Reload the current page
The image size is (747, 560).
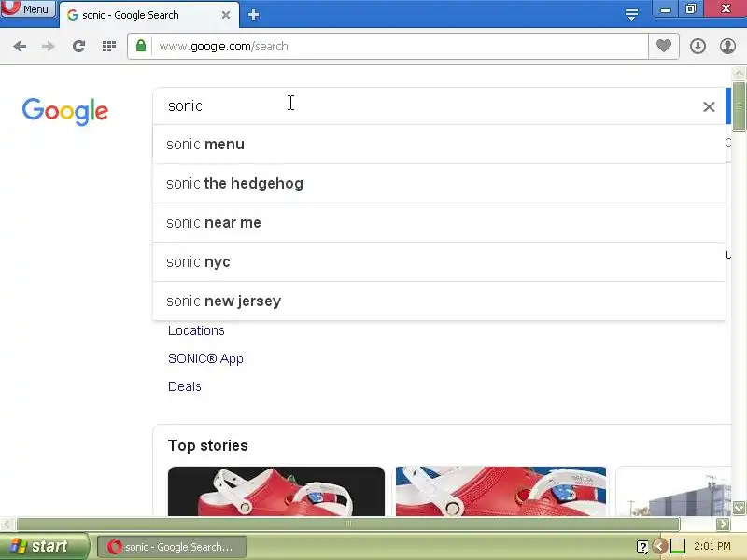tap(78, 46)
